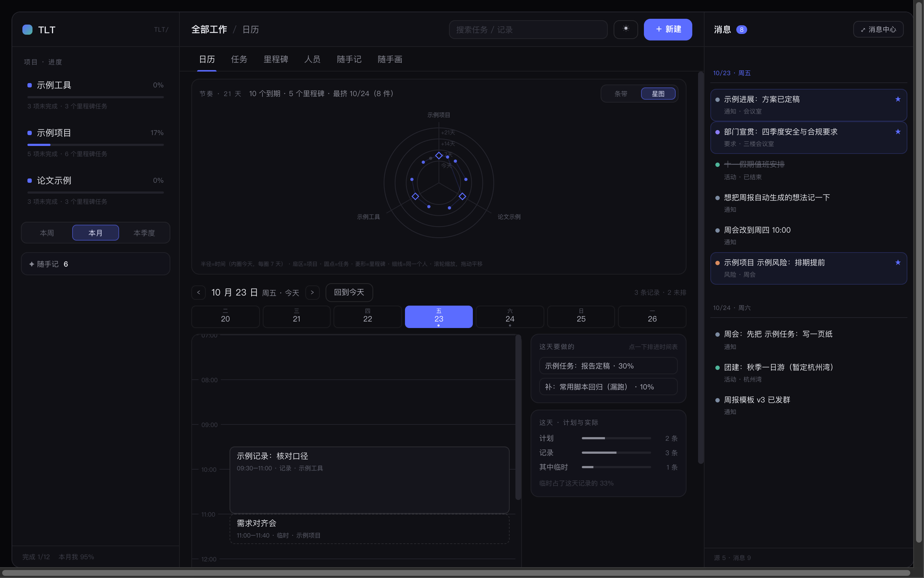Image resolution: width=924 pixels, height=578 pixels.
Task: Unstar the 示例进展：方案已定稿 message
Action: click(x=898, y=99)
